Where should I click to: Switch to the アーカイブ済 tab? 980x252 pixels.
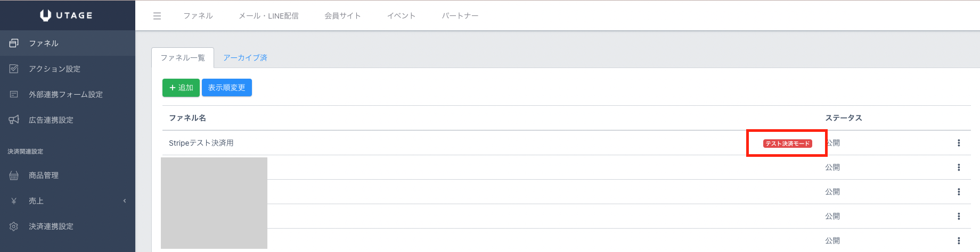(x=245, y=58)
